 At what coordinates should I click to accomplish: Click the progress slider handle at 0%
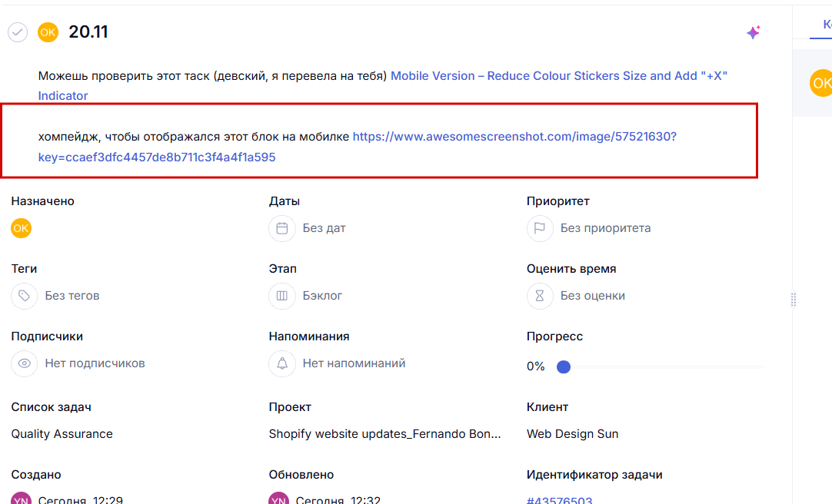(x=564, y=367)
